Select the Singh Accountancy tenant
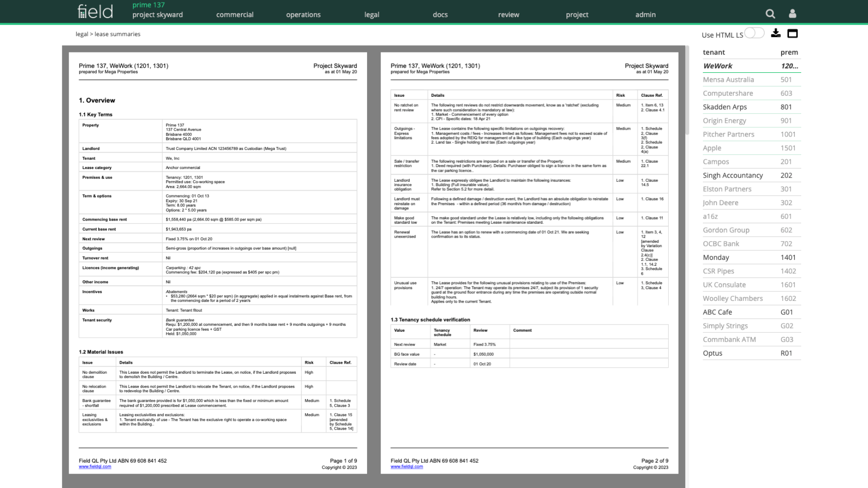 pos(751,175)
